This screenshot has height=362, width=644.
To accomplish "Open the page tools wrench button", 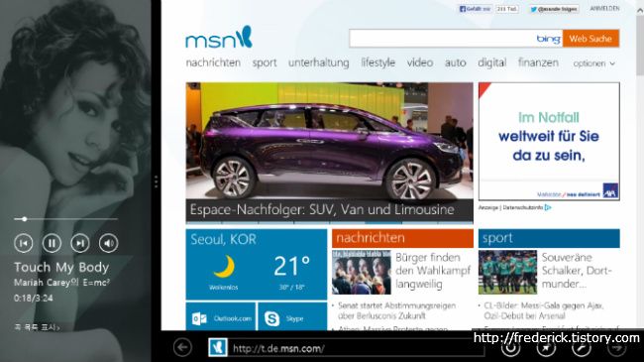I will tap(582, 348).
